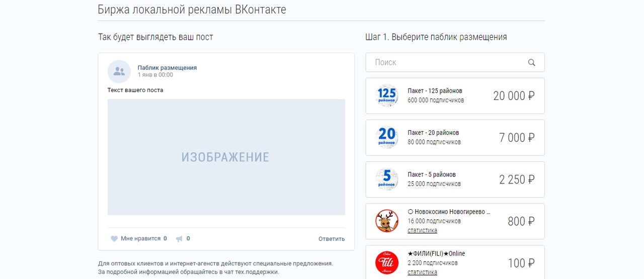This screenshot has width=644, height=279.
Task: Select the Новокосино Новогиреево public title
Action: 449,212
